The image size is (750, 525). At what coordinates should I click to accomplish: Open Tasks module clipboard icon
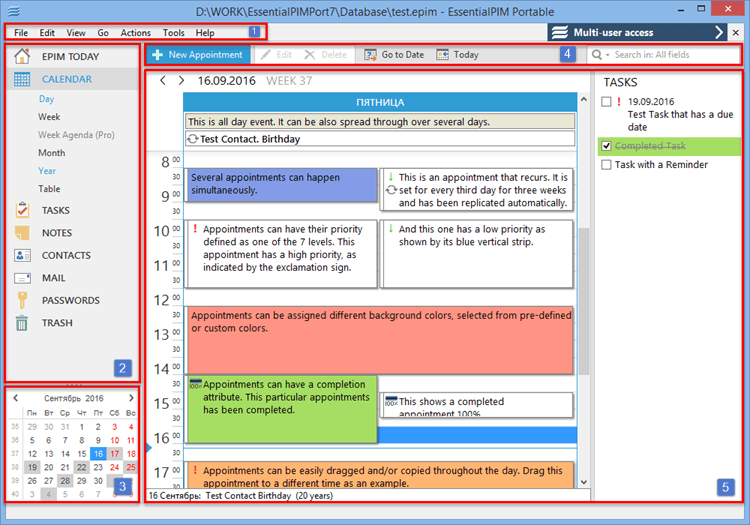22,210
